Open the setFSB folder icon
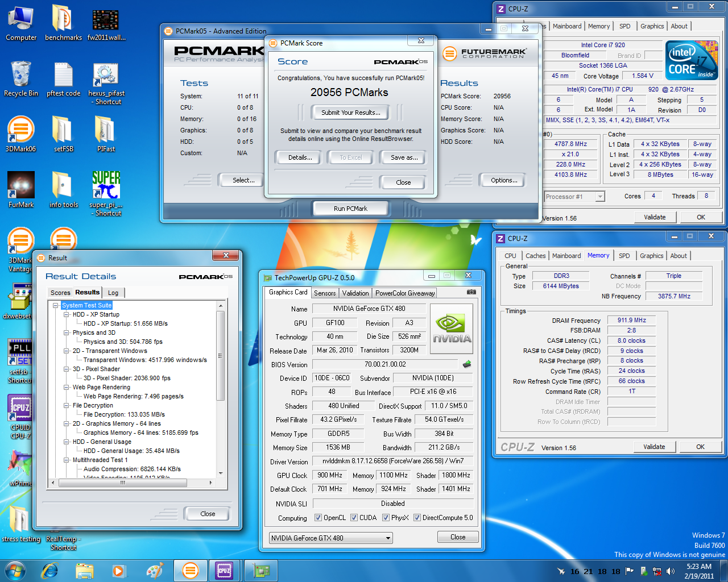Image resolution: width=728 pixels, height=582 pixels. [63, 134]
